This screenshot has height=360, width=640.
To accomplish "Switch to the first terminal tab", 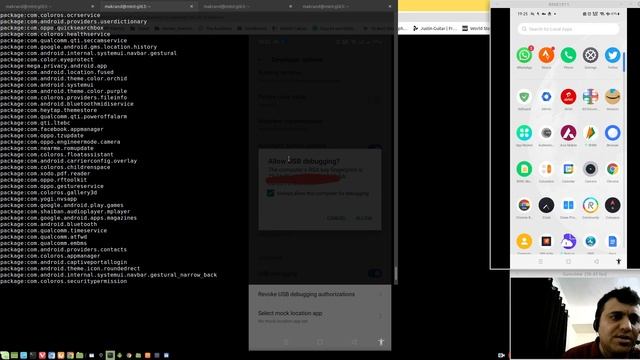I will click(49, 6).
